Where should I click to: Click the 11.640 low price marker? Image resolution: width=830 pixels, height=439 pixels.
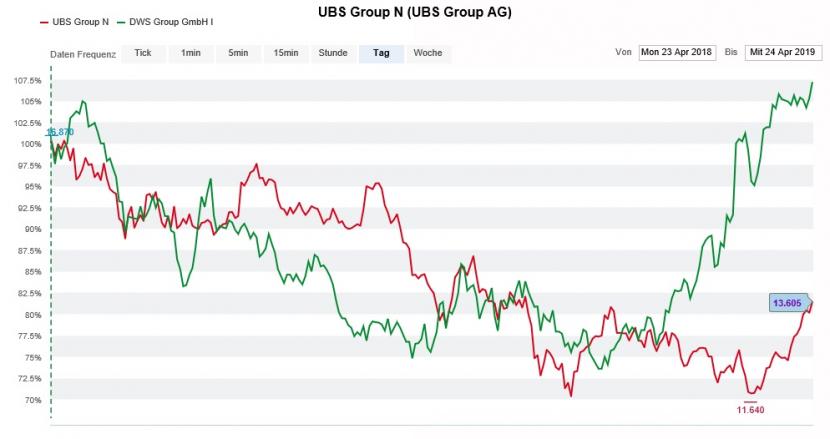[x=751, y=410]
